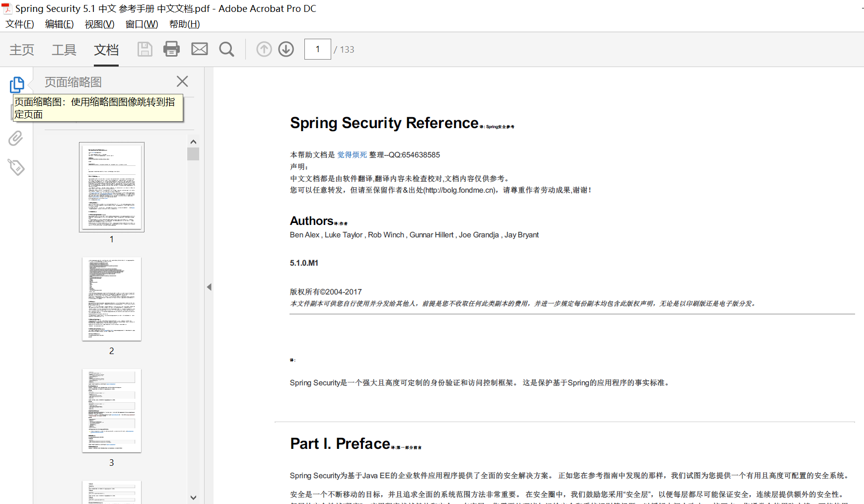The height and width of the screenshot is (504, 864).
Task: Go to previous page arrow
Action: (x=264, y=49)
